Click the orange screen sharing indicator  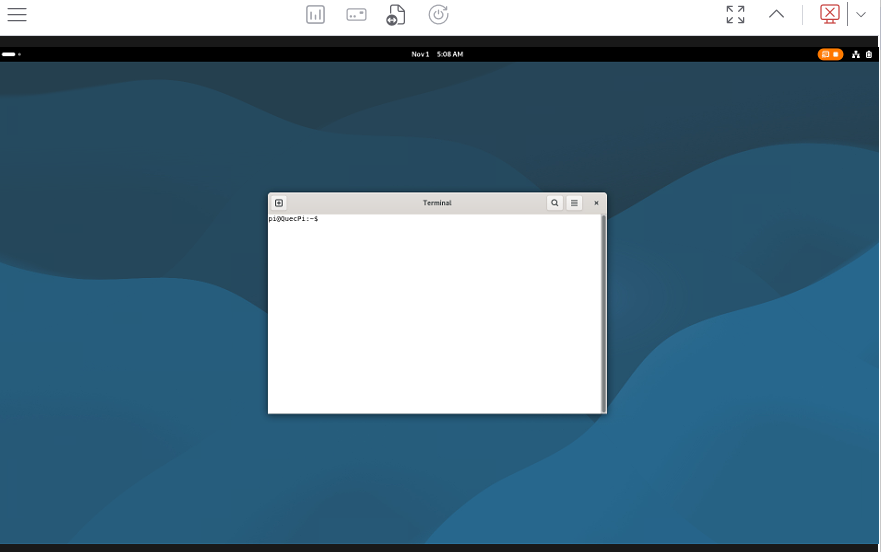tap(830, 54)
